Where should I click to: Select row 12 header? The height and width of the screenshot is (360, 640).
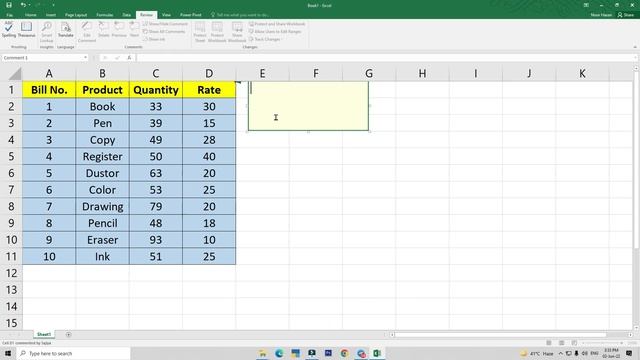[x=11, y=273]
